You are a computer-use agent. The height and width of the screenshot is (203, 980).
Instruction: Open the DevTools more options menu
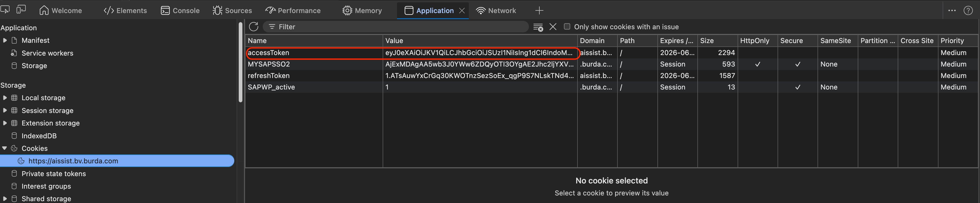952,11
